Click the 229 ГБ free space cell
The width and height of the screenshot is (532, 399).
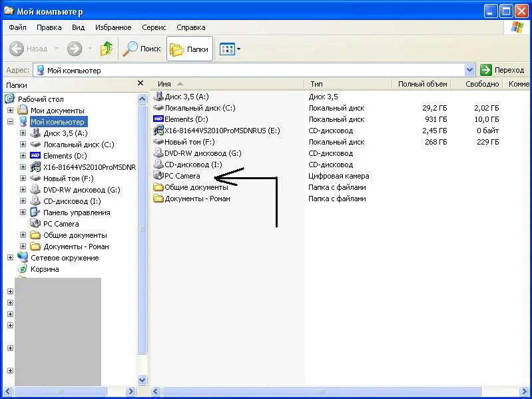point(487,142)
